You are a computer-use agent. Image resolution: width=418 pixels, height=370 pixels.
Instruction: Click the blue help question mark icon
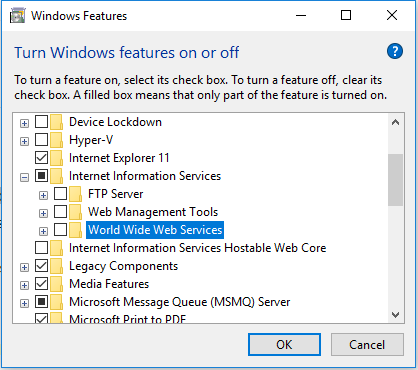395,52
